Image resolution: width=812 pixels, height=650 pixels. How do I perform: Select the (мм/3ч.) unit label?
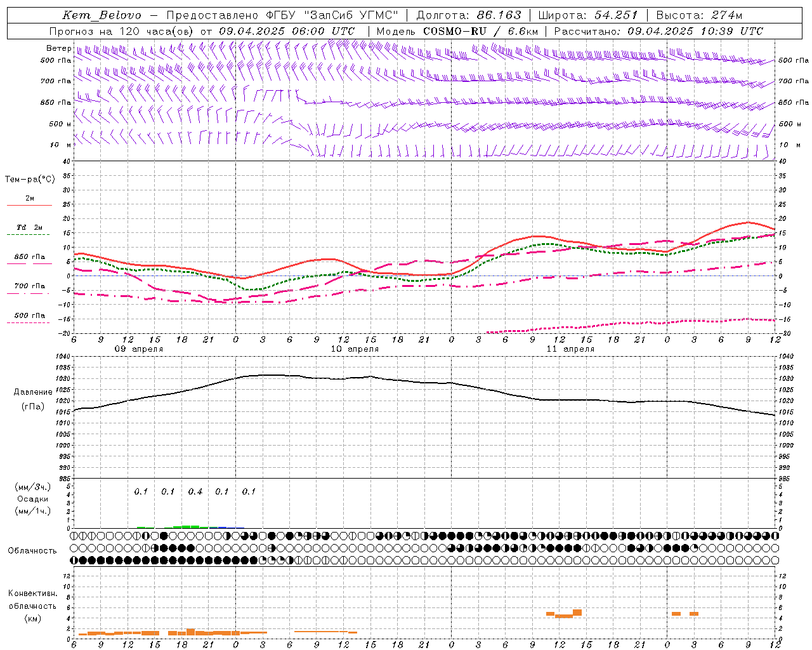coord(33,487)
